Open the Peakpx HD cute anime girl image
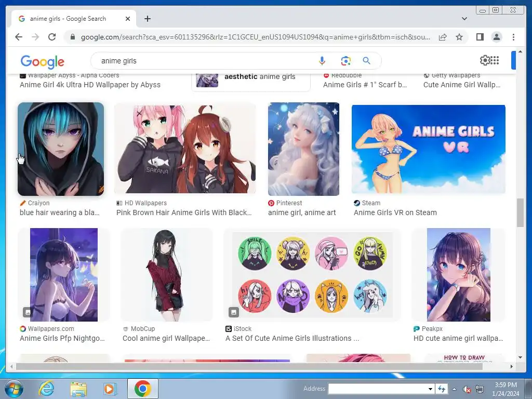Screen dimensions: 532x399 click(x=458, y=275)
